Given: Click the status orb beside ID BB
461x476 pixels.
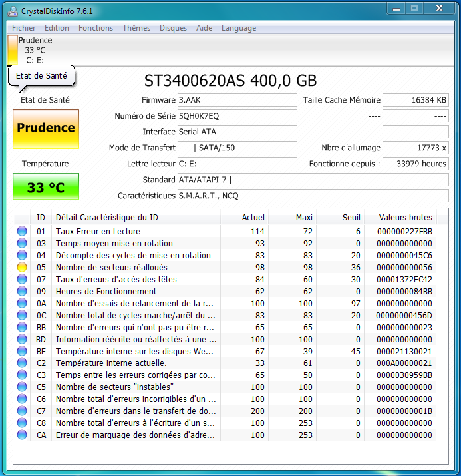Looking at the screenshot, I should tap(22, 328).
